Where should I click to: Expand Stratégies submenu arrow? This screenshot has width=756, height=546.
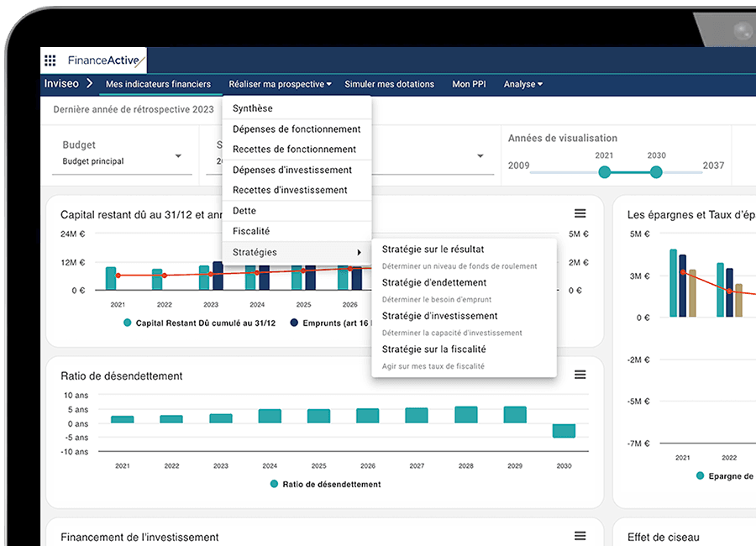point(359,252)
